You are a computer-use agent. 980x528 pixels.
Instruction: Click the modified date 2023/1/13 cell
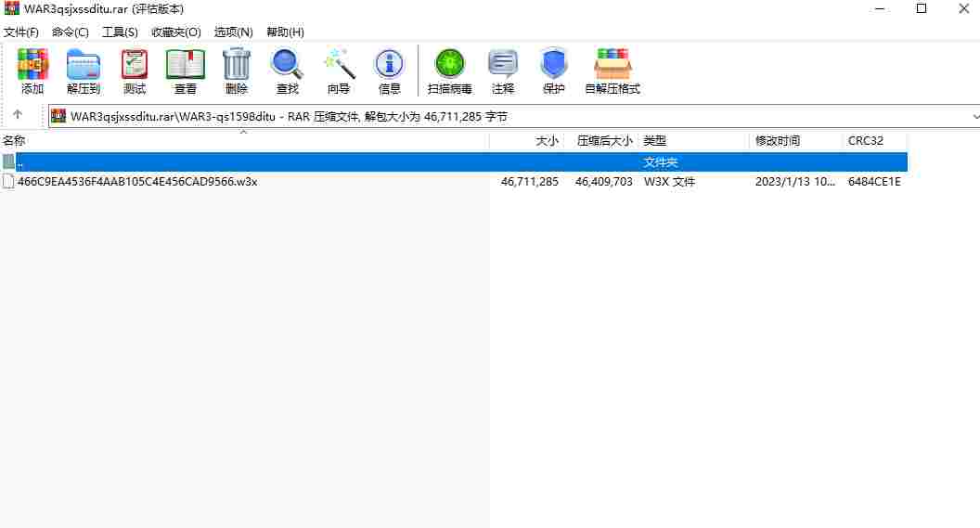[x=794, y=182]
